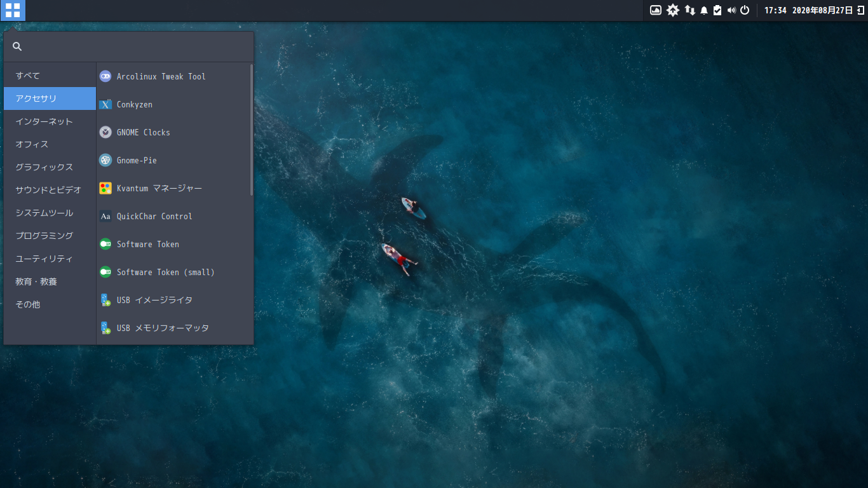This screenshot has width=868, height=488.
Task: Launch Conkyzen from its X icon
Action: click(x=105, y=104)
